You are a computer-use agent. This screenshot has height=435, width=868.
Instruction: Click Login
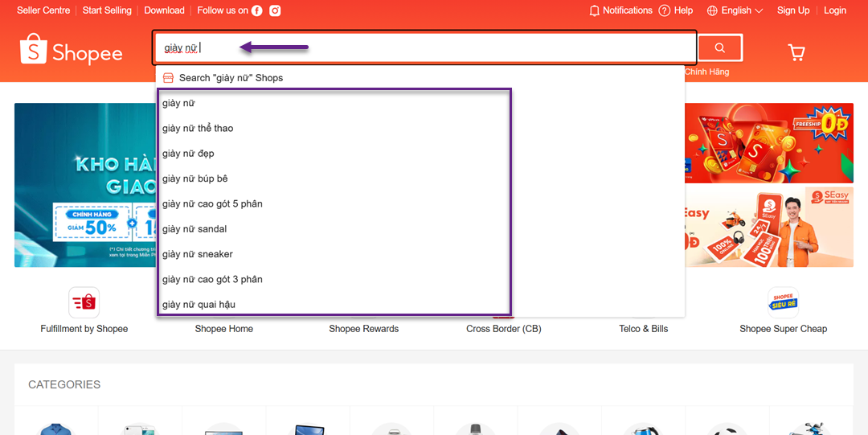coord(835,10)
